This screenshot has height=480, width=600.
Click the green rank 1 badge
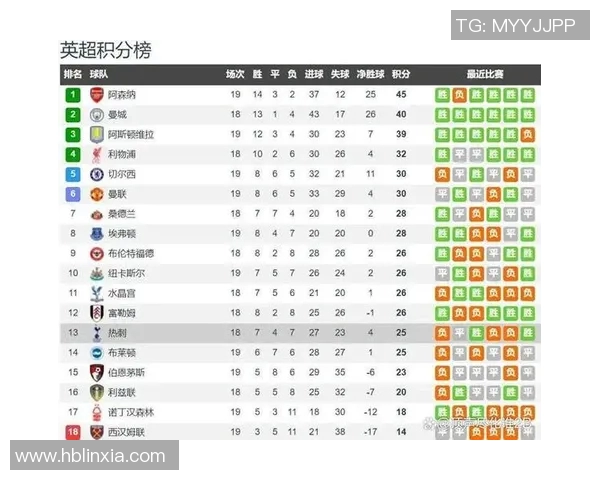73,95
